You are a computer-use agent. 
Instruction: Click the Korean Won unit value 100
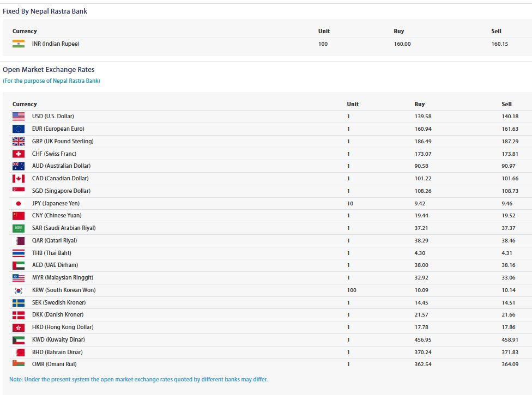[x=352, y=290]
